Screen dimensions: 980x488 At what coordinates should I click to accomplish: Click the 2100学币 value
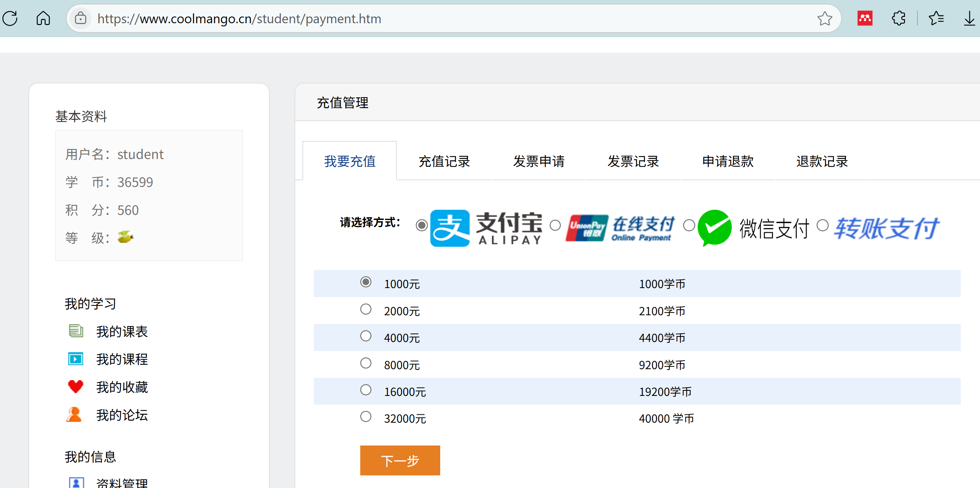662,311
